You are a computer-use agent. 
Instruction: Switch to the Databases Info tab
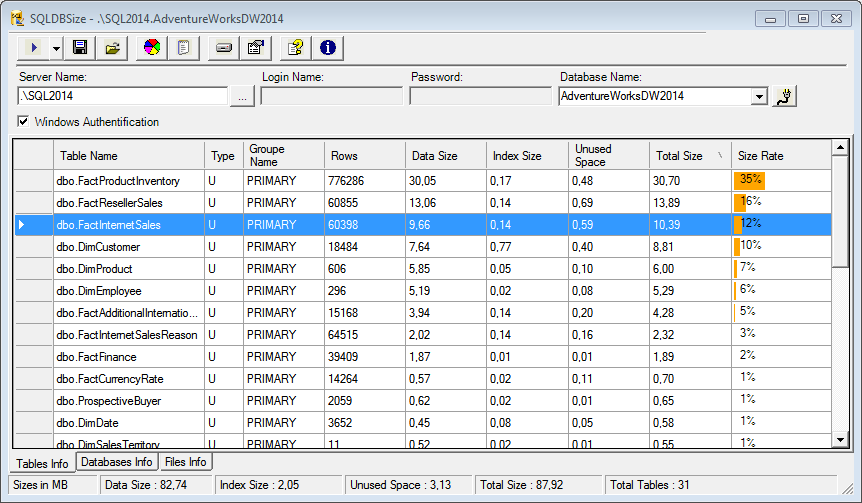(117, 462)
